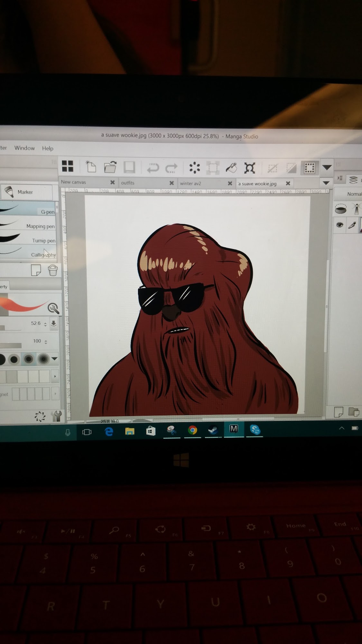
Task: Choose the G-pen sub tool
Action: (x=28, y=208)
